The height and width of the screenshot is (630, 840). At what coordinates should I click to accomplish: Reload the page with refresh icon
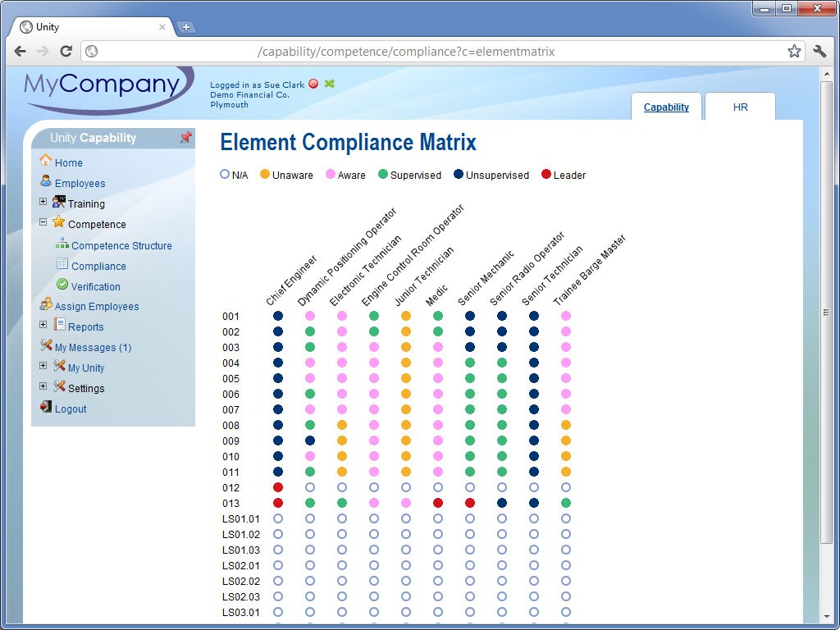coord(66,52)
